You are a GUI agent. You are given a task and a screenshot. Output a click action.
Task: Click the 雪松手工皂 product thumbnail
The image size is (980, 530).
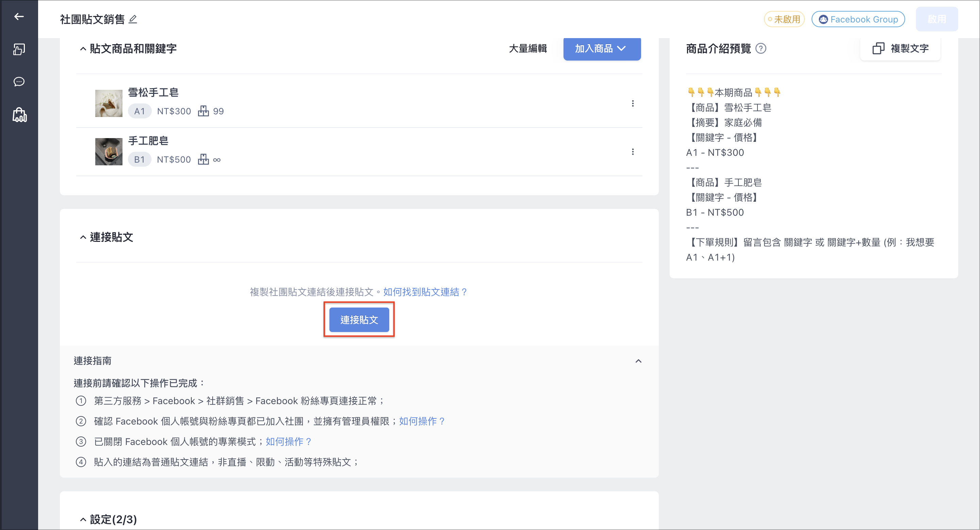click(x=109, y=103)
